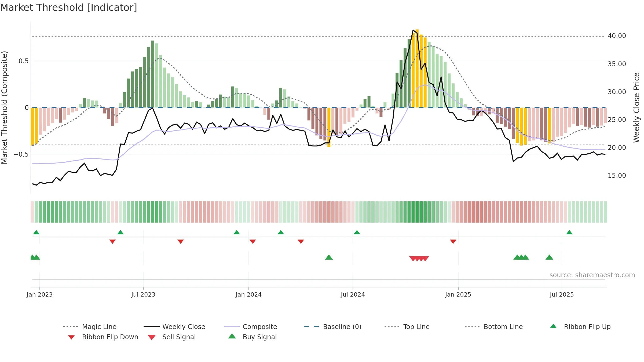This screenshot has height=362, width=644.
Task: Click the Jan 2025 x-axis label
Action: coord(458,294)
